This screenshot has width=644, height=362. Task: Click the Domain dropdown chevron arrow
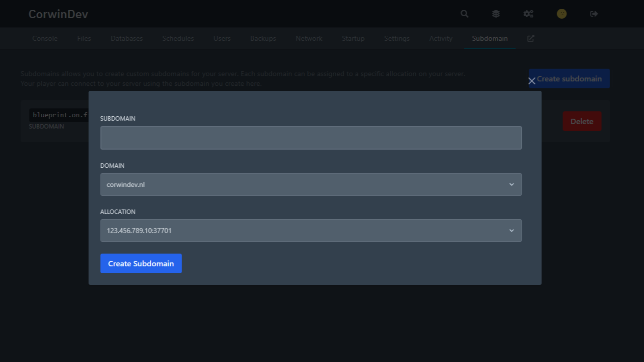(x=511, y=184)
